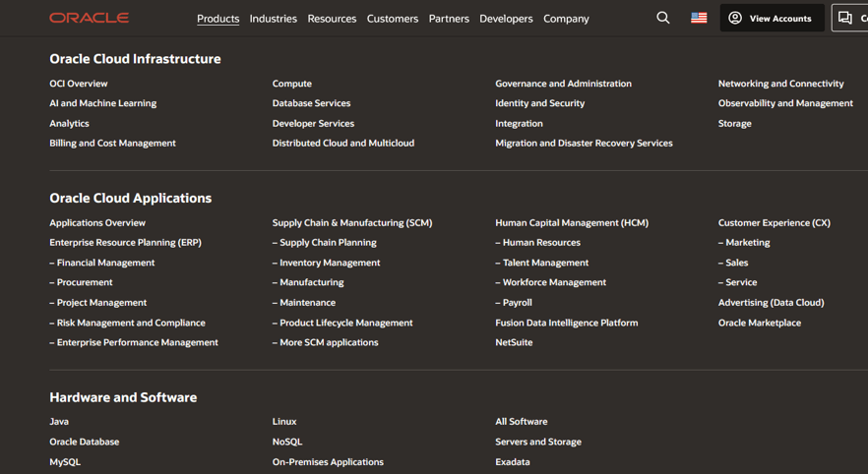Click the Oracle logo
Viewport: 868px width, 474px height.
click(x=89, y=18)
